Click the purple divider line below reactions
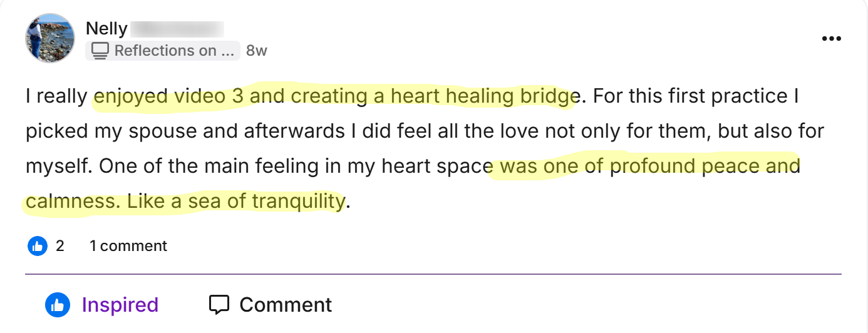Viewport: 868px width, 333px height. pos(433,274)
